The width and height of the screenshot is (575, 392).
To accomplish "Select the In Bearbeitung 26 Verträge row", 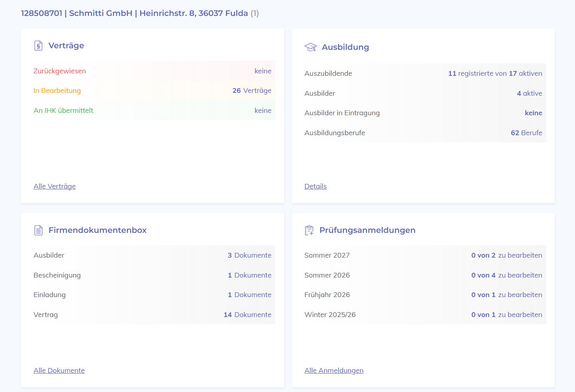I will [152, 91].
